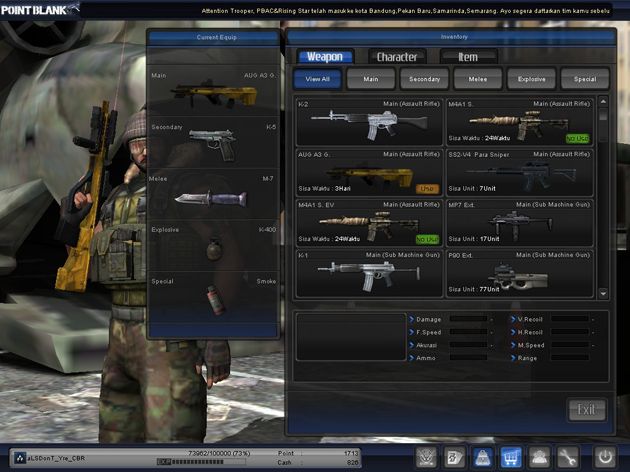Click 'Sisa Unit : 17Unit' text
Viewport: 630px width, 472px height.
pos(474,239)
